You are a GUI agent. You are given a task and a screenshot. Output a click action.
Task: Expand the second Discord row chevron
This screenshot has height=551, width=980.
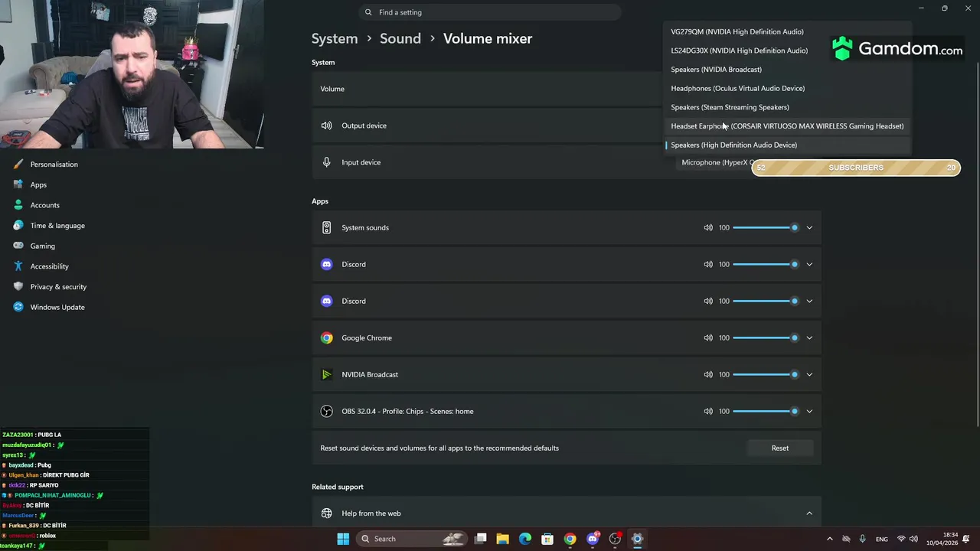[809, 301]
